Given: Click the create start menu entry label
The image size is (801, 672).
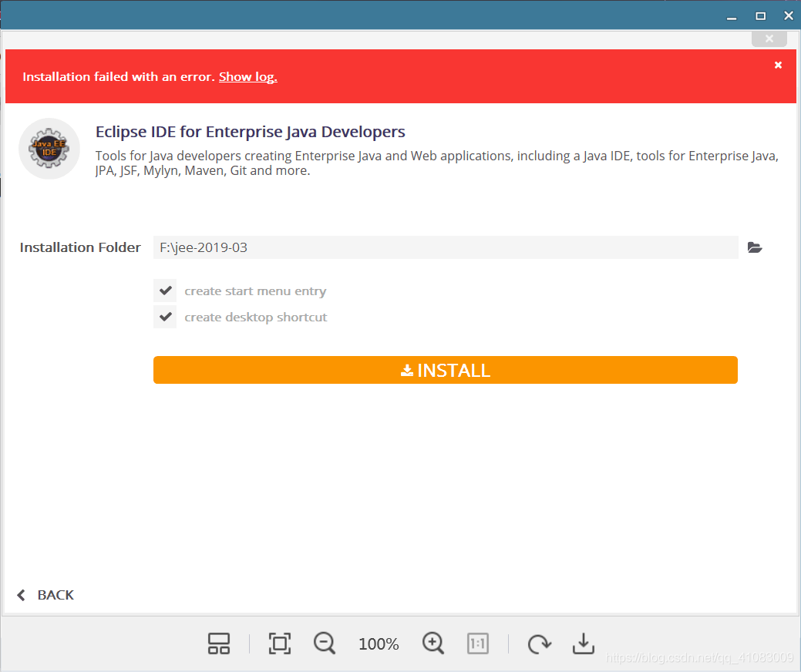Looking at the screenshot, I should point(255,291).
